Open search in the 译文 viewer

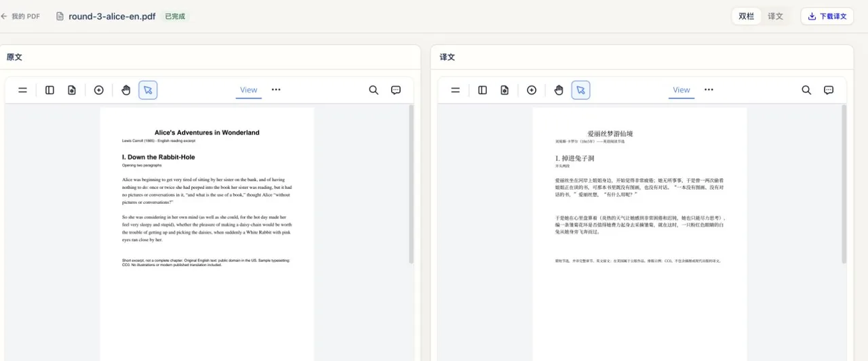click(x=806, y=90)
